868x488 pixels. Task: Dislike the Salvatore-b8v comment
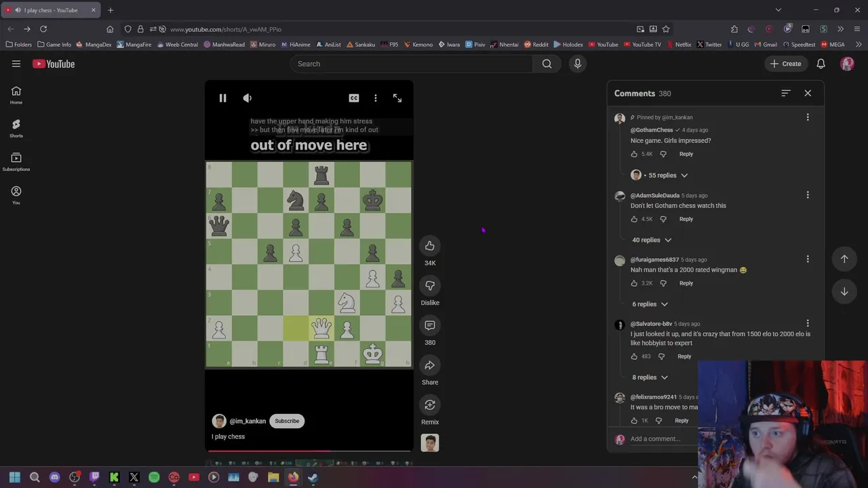(x=661, y=357)
